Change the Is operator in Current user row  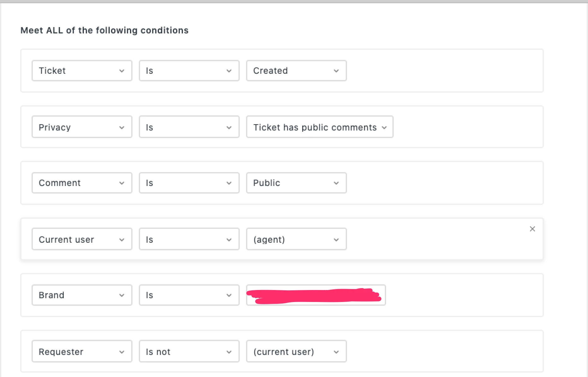click(189, 239)
